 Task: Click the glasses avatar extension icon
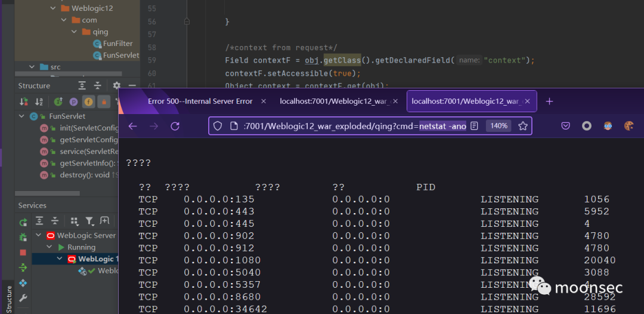(x=608, y=126)
